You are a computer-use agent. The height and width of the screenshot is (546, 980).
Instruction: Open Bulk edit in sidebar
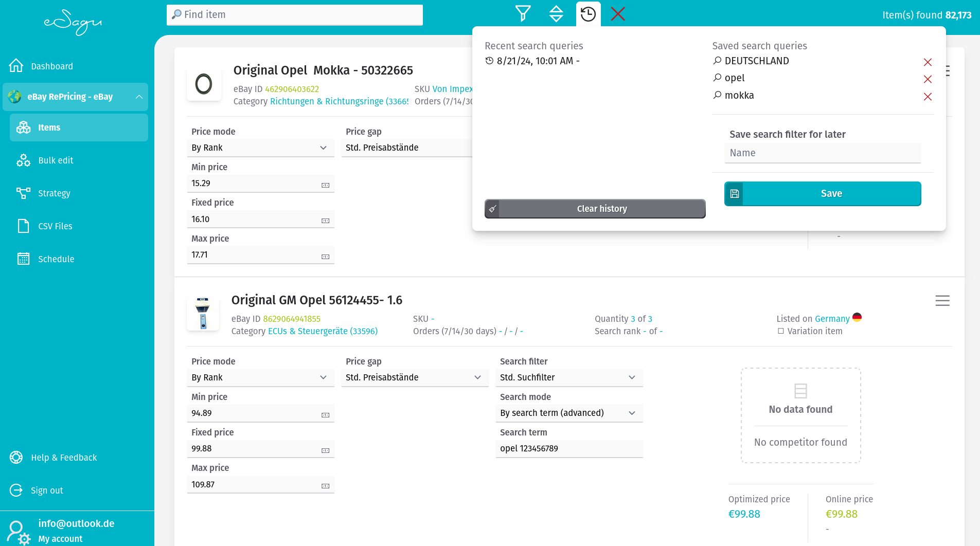(x=56, y=160)
